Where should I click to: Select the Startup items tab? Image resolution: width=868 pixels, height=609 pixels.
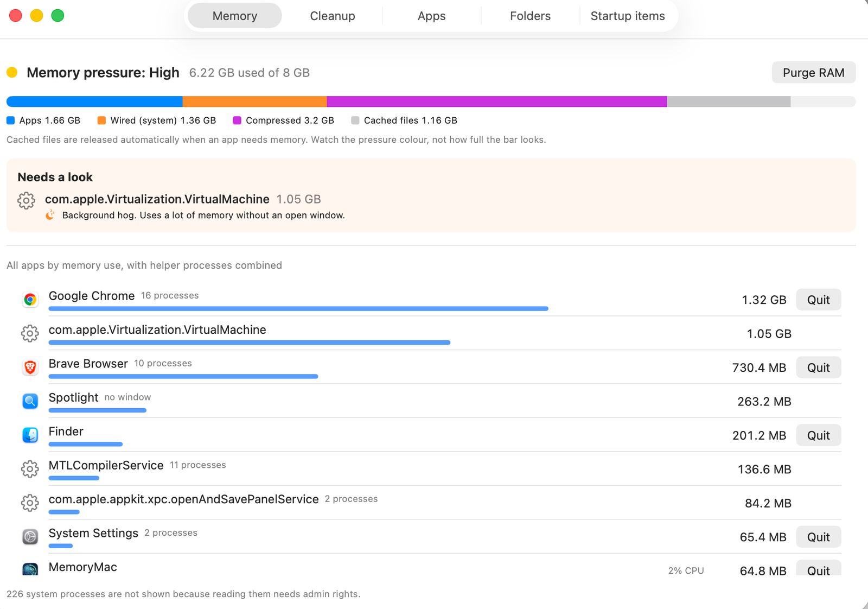tap(628, 16)
